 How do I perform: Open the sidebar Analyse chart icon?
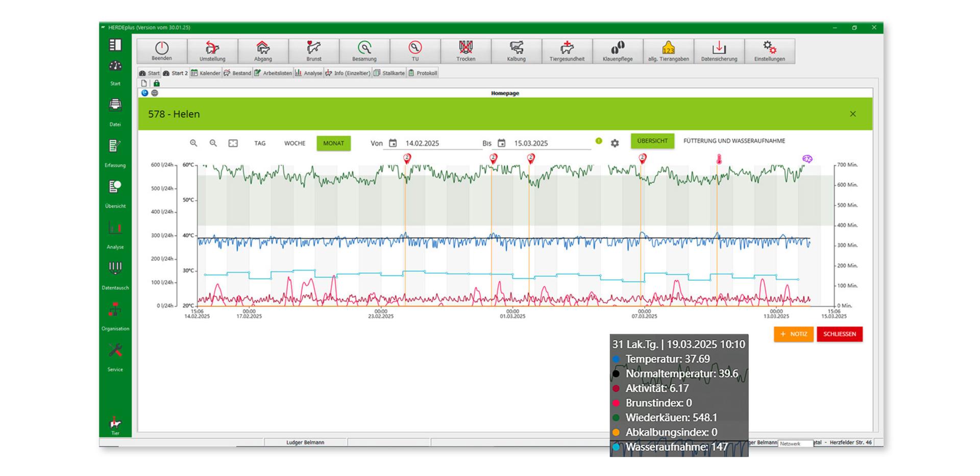click(115, 228)
